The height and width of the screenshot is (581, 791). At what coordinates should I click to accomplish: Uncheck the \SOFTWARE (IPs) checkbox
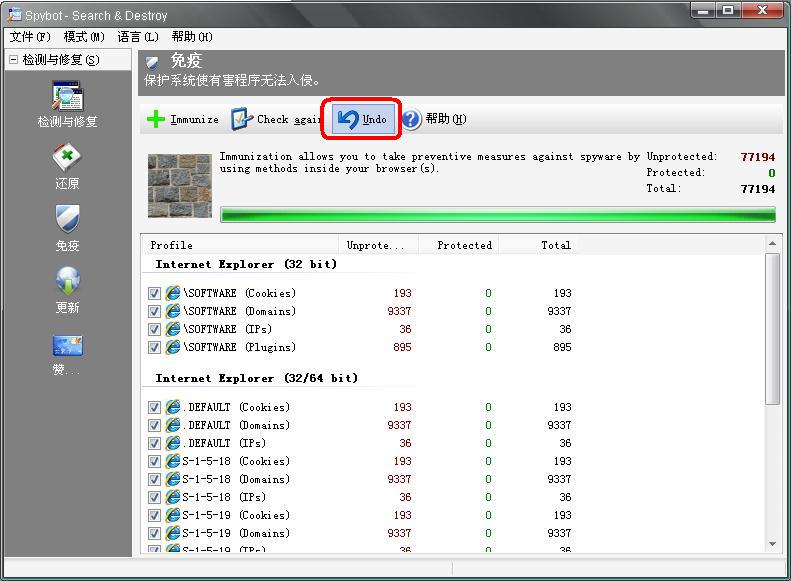[x=154, y=329]
